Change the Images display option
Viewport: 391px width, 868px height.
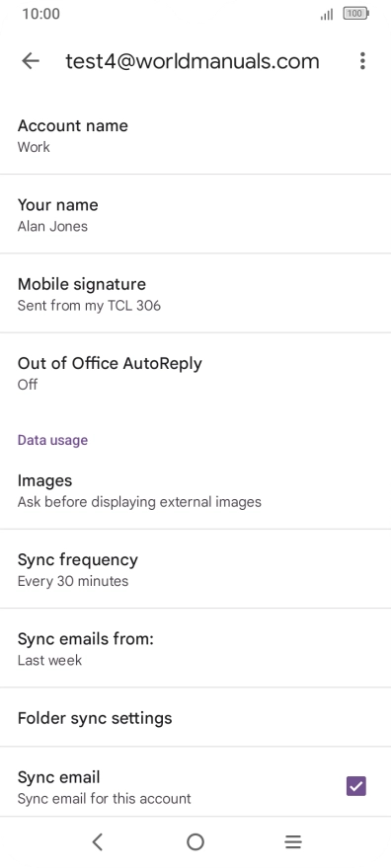coord(195,490)
